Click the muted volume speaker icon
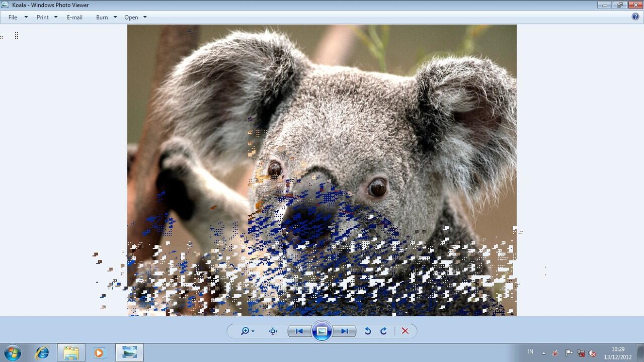 [x=593, y=353]
